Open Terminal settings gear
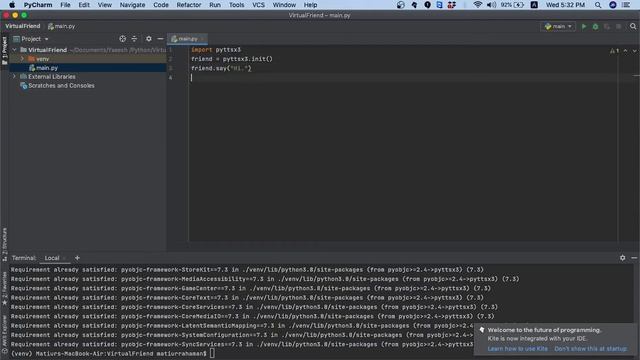This screenshot has width=640, height=360. pyautogui.click(x=622, y=258)
